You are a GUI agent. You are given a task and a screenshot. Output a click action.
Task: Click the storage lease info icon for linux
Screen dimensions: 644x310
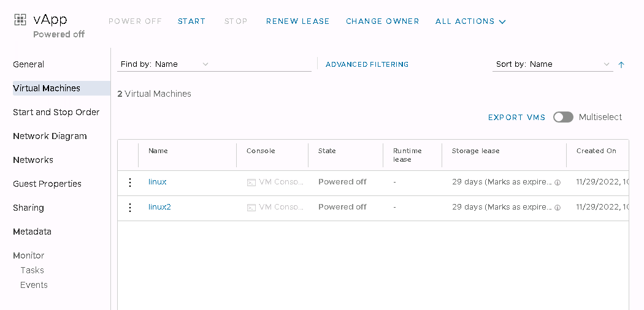(558, 183)
